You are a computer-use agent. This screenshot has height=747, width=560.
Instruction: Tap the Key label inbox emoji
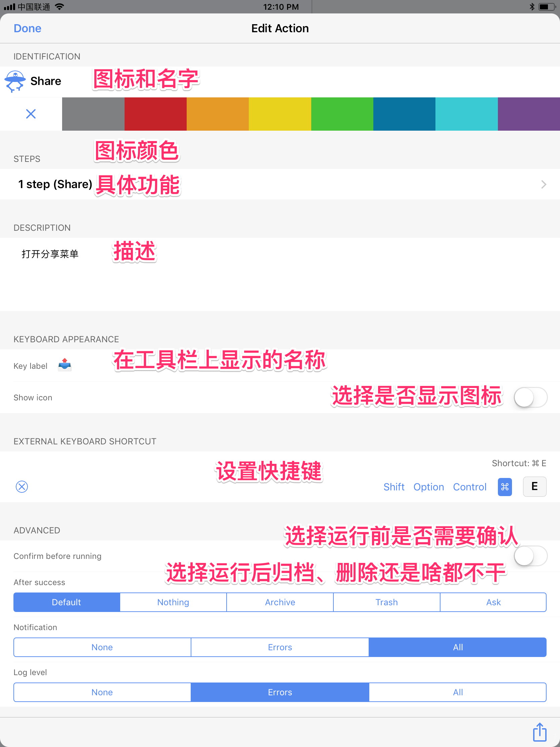click(64, 365)
